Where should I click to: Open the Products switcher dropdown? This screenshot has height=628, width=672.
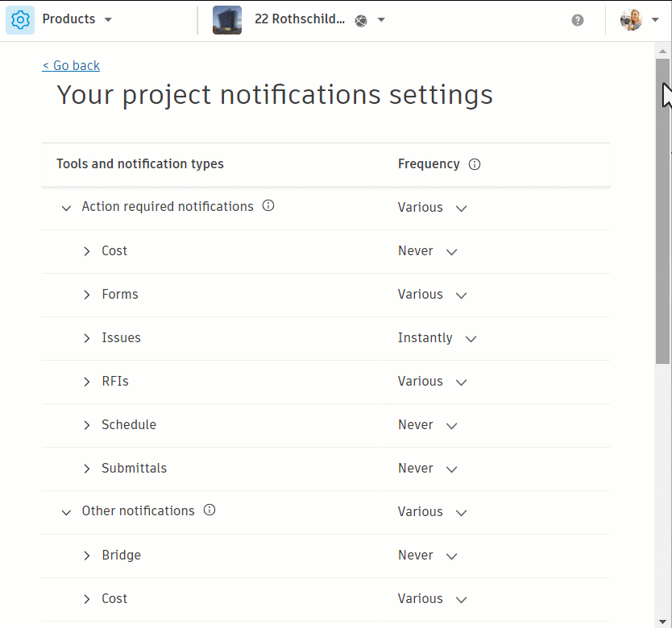108,20
